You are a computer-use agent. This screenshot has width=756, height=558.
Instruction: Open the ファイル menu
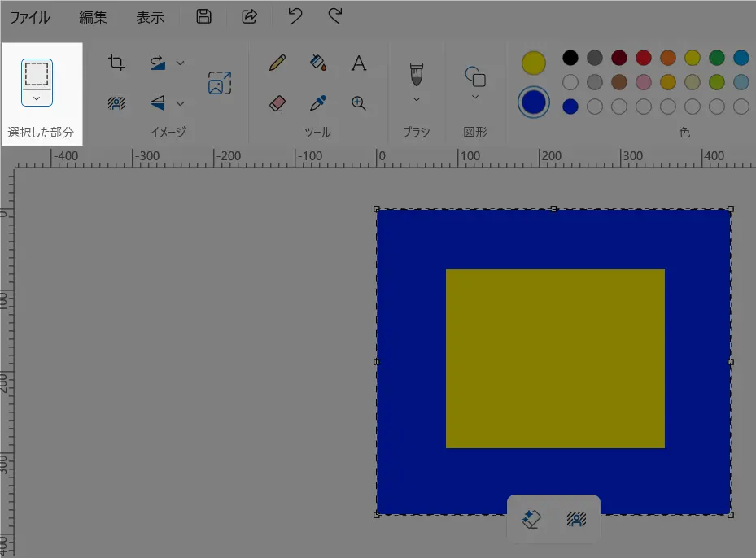click(29, 17)
